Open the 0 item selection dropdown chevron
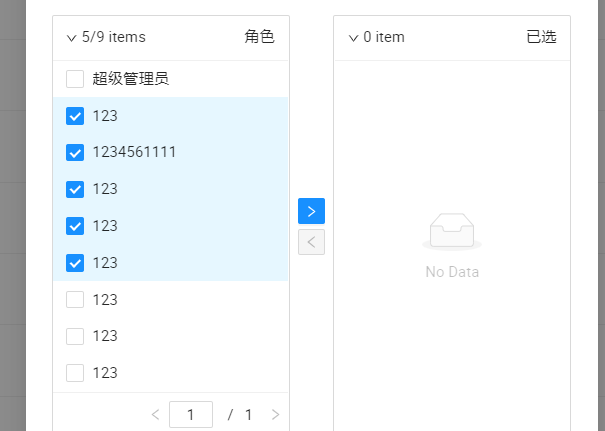The image size is (605, 431). pyautogui.click(x=353, y=38)
